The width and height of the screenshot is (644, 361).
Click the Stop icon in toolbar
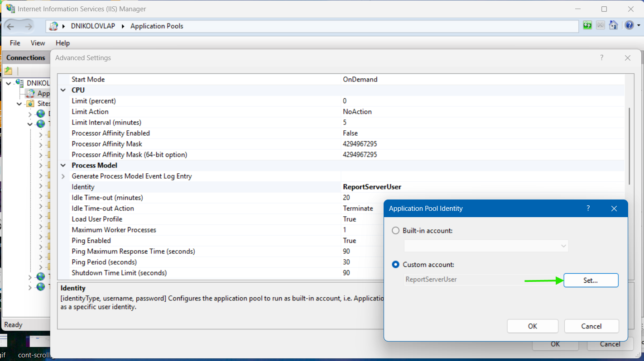coord(601,25)
